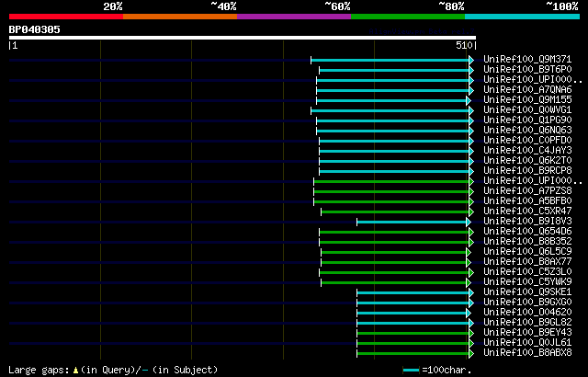
Task: Click the cyan alignment bar for Q9SKE1
Action: pyautogui.click(x=415, y=293)
